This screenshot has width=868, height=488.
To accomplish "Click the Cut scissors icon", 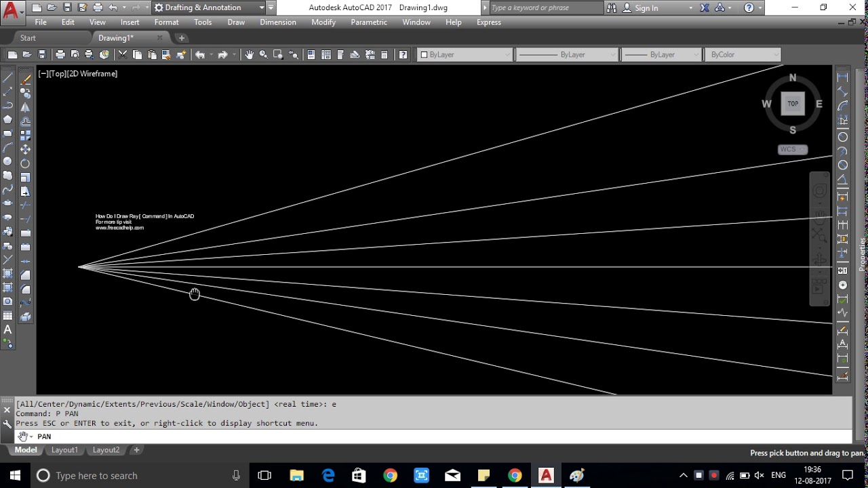I will [123, 55].
